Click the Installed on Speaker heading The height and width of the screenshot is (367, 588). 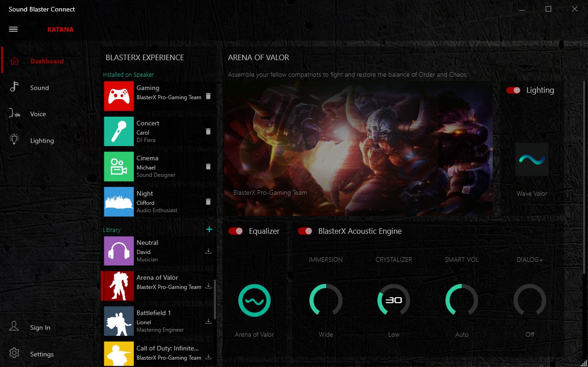coord(128,74)
